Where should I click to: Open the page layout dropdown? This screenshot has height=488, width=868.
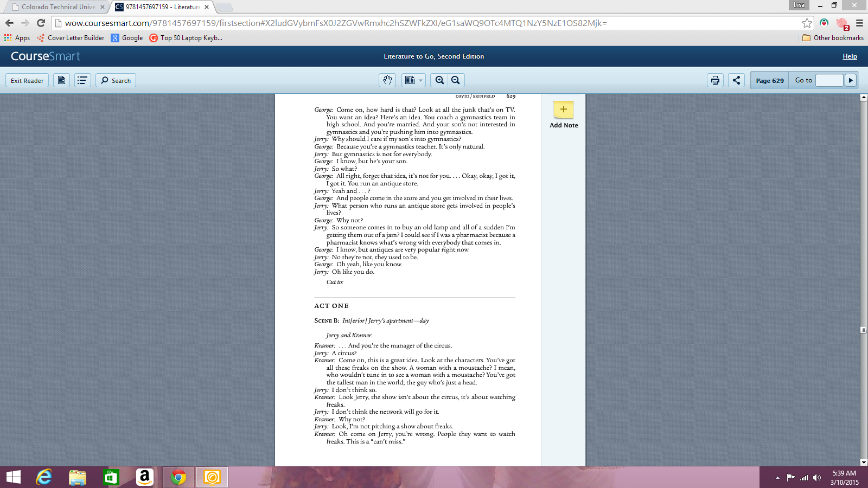click(413, 80)
